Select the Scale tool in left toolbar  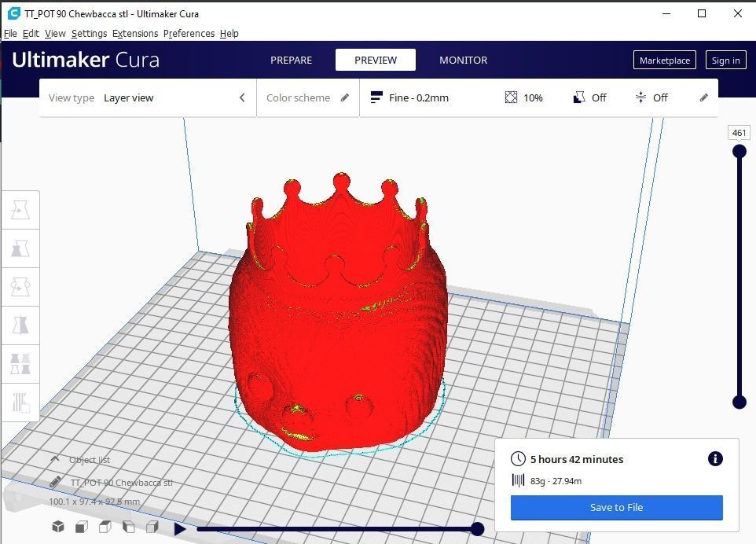point(20,248)
